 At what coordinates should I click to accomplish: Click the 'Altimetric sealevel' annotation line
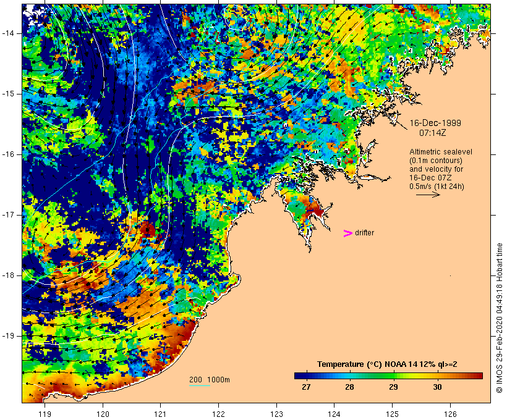point(441,152)
